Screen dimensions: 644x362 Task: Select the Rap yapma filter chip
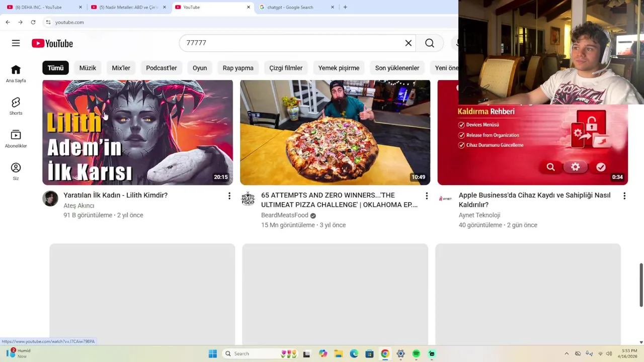coord(238,68)
